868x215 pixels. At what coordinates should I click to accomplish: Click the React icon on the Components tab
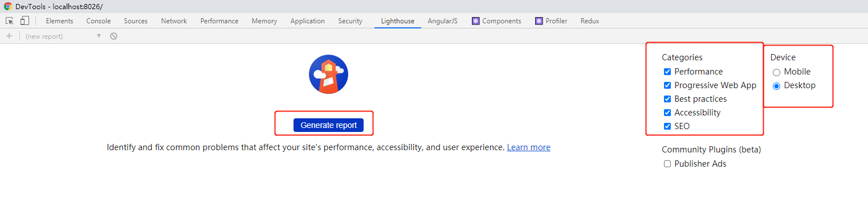pos(475,21)
